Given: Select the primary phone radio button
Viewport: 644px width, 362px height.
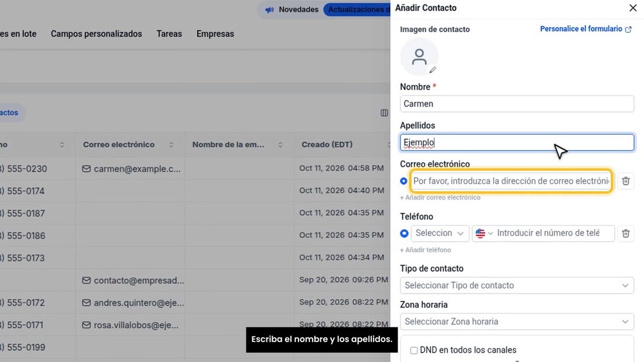Looking at the screenshot, I should coord(404,233).
